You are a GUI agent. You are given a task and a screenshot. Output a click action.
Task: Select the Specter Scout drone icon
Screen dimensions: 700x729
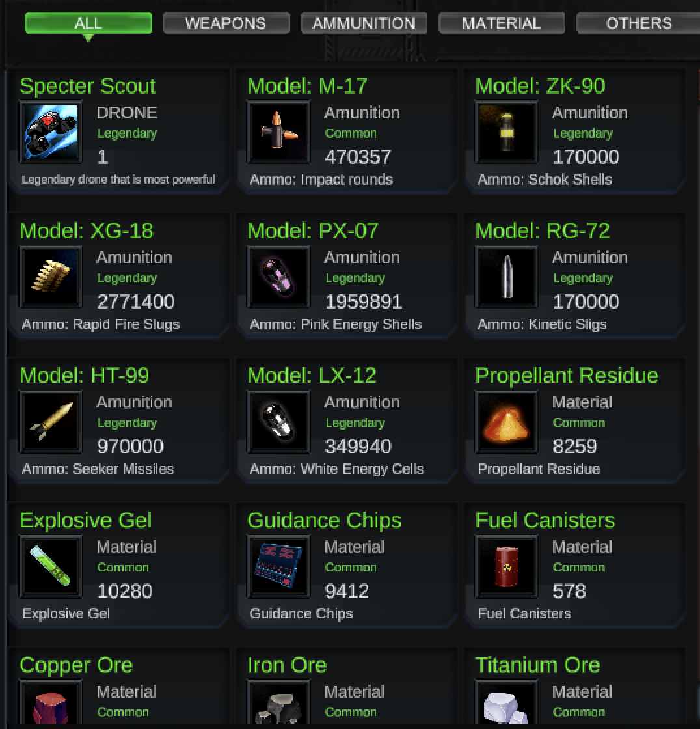tap(51, 132)
